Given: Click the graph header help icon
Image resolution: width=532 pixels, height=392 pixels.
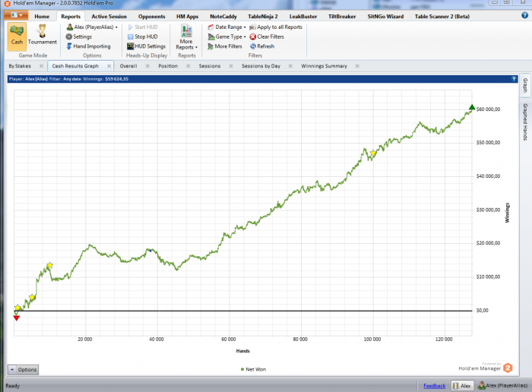Looking at the screenshot, I should pos(514,79).
